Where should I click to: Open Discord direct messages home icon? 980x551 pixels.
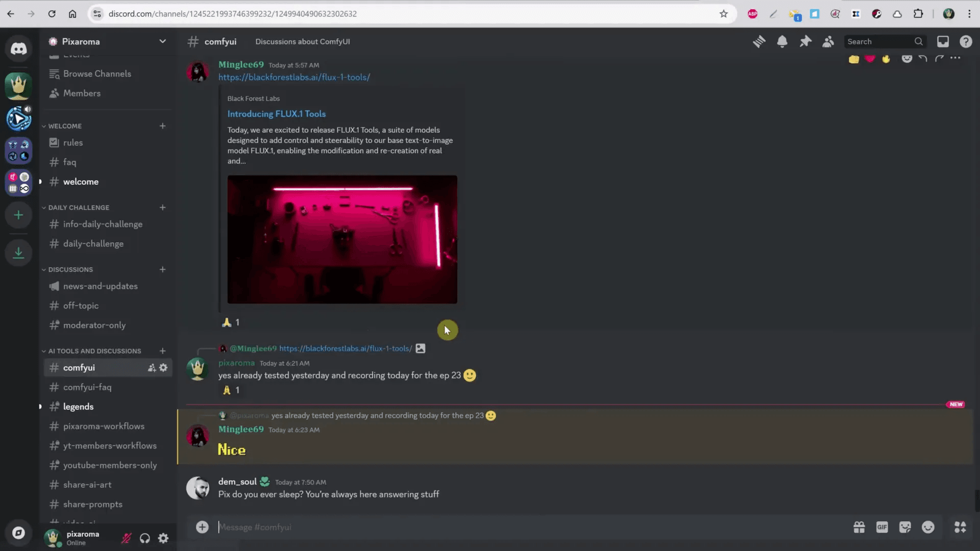(x=19, y=48)
